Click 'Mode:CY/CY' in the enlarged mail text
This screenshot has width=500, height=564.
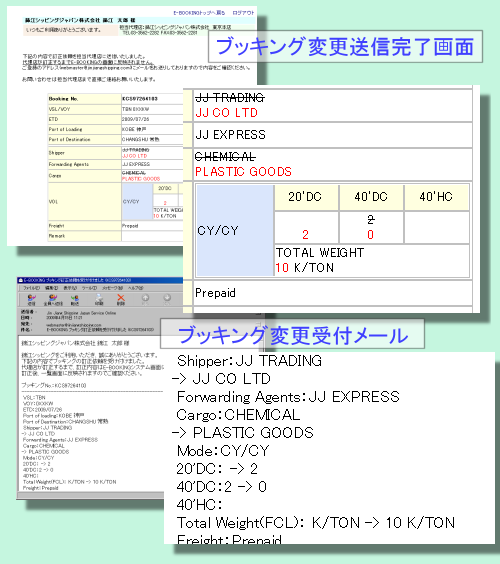pos(223,451)
